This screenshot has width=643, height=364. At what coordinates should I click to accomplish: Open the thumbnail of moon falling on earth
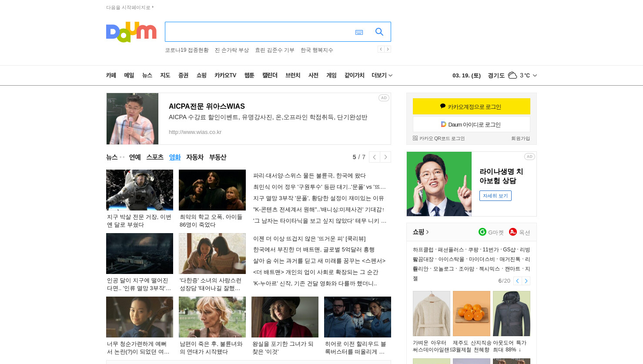[x=140, y=254]
